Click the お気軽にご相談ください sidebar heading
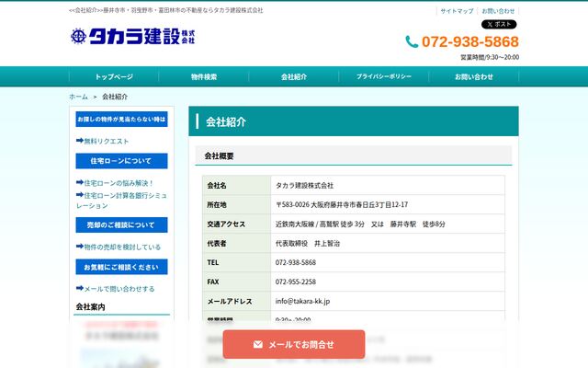 pos(121,267)
